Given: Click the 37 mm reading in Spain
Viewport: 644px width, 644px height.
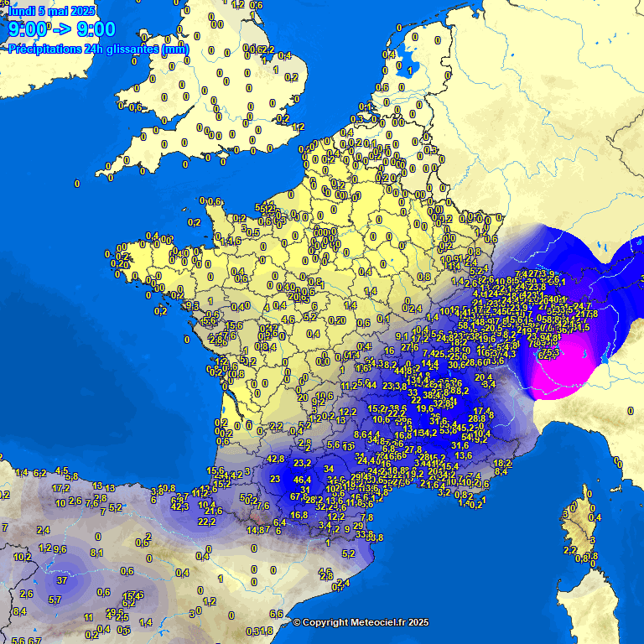Looking at the screenshot, I should click(x=62, y=579).
